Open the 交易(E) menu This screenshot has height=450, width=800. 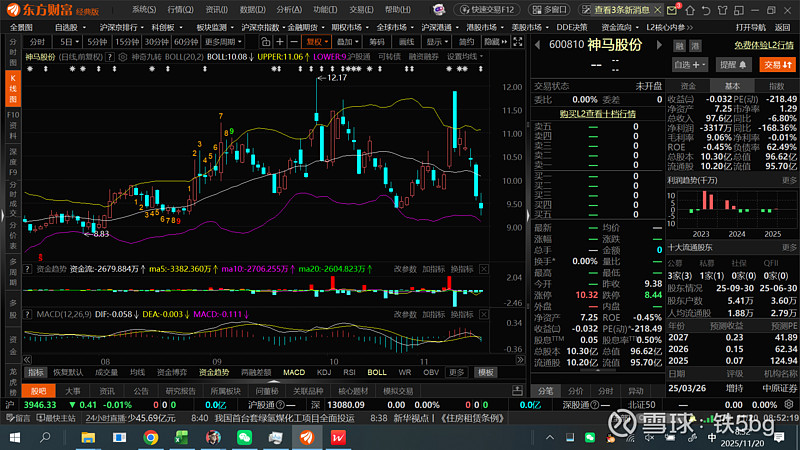click(361, 9)
